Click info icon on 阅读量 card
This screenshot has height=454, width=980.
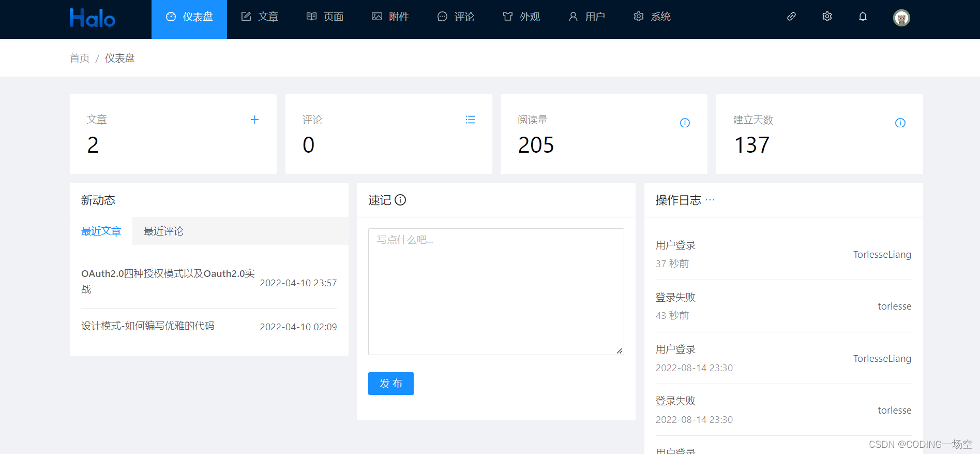[x=685, y=123]
